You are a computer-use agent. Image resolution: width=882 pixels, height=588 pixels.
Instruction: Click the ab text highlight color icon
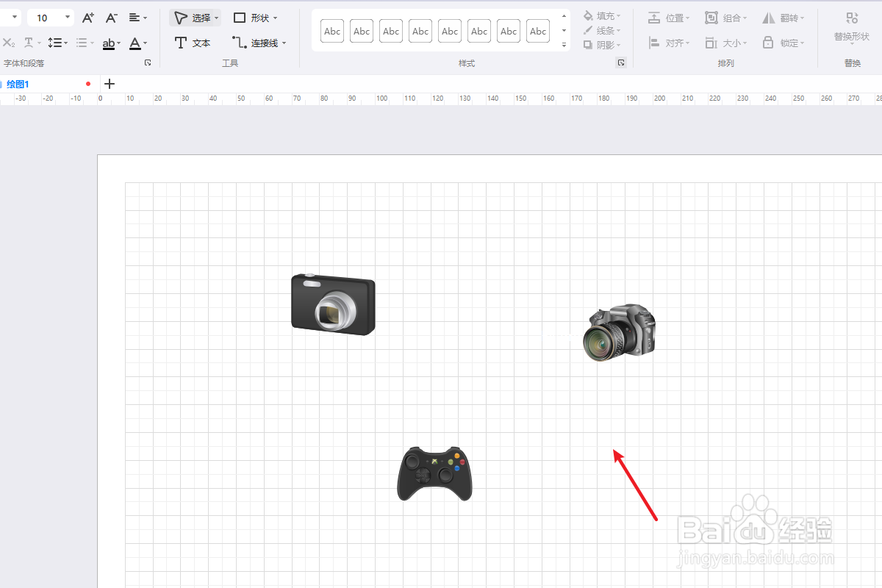(x=109, y=43)
